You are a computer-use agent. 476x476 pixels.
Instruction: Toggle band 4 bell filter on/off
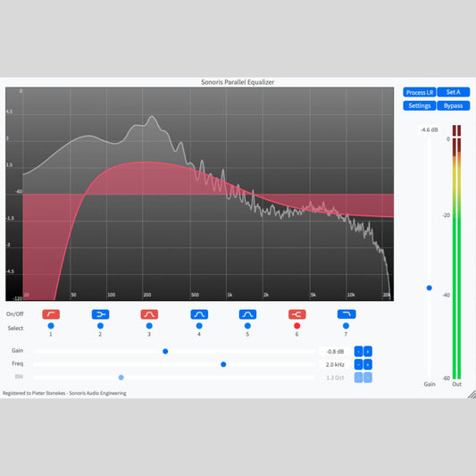199,314
